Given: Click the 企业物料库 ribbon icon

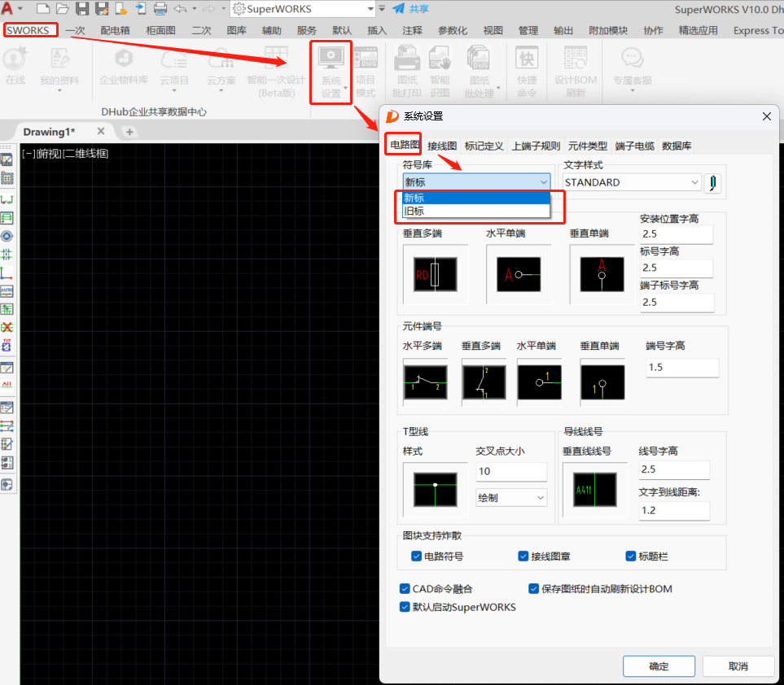Looking at the screenshot, I should tap(124, 67).
